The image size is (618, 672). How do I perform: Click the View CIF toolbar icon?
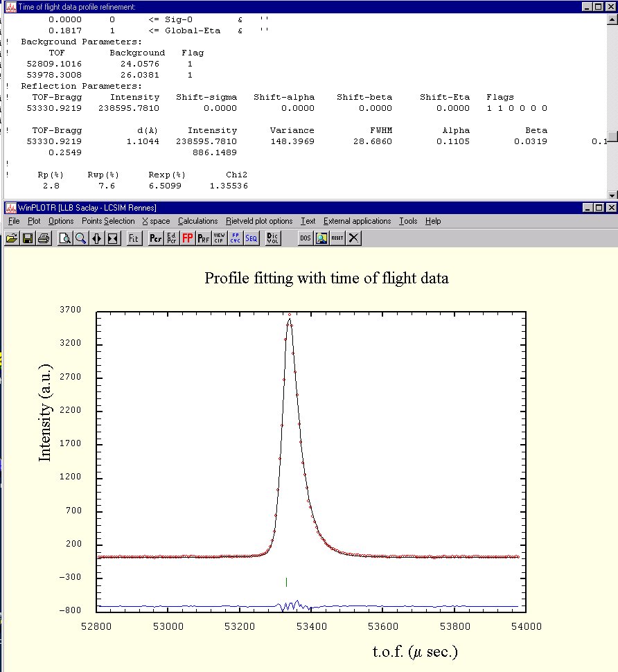(219, 238)
